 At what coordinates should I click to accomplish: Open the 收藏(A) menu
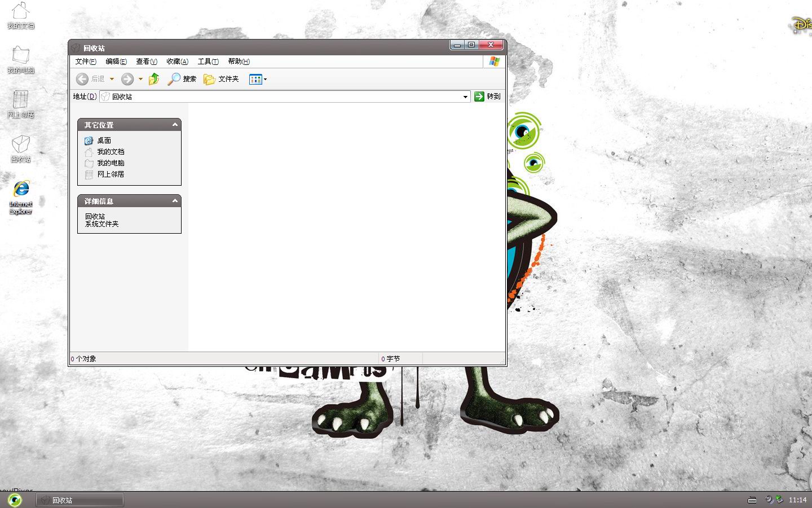[x=177, y=62]
